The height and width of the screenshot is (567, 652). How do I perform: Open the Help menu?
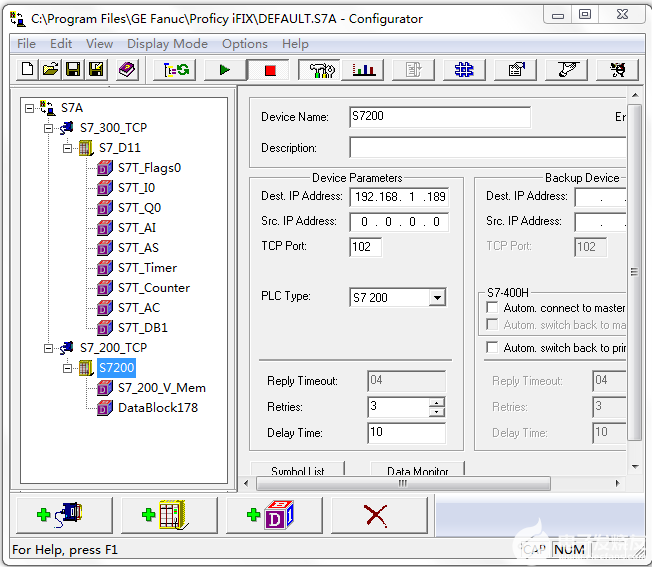coord(295,44)
